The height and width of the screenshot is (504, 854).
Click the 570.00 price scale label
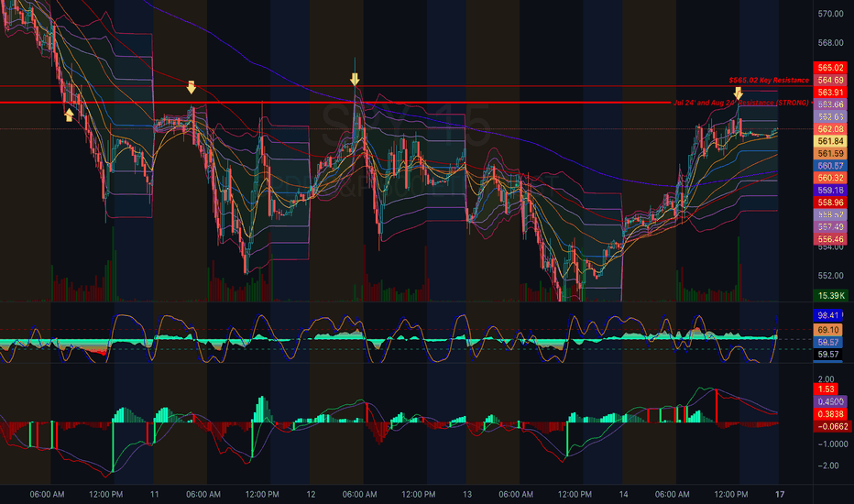[830, 14]
